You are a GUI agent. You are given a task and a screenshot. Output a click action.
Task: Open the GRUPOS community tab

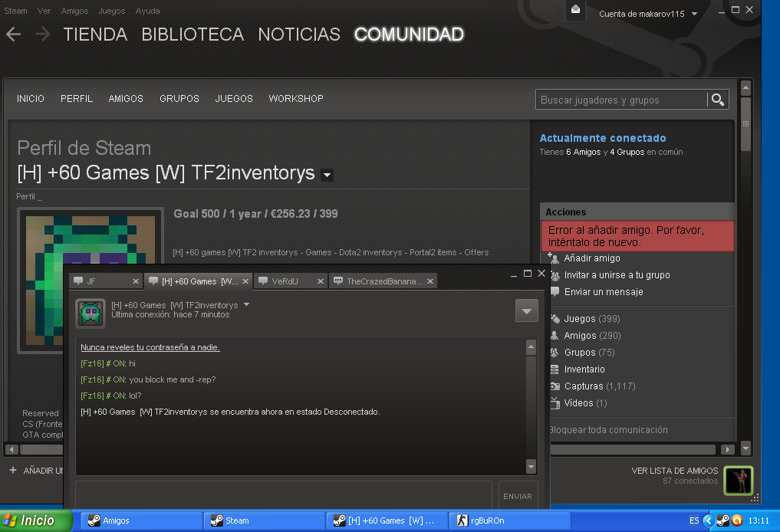[x=179, y=98]
